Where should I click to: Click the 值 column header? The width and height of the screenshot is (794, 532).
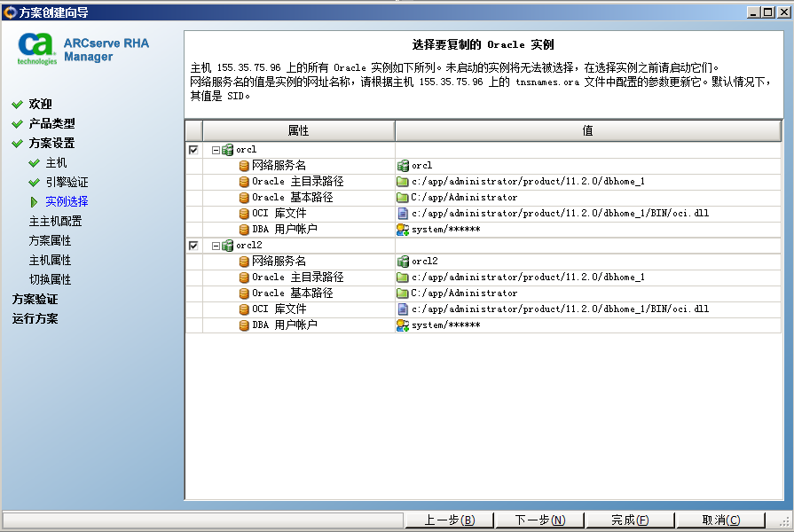pyautogui.click(x=588, y=130)
